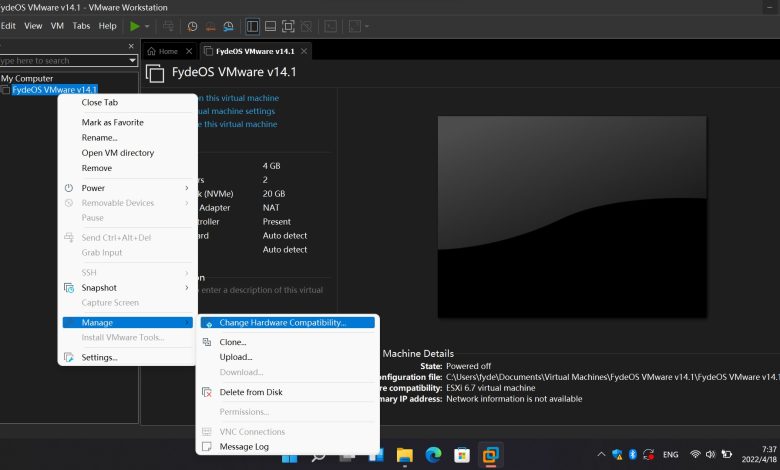The height and width of the screenshot is (470, 780).
Task: Open the Help menu
Action: click(x=107, y=26)
